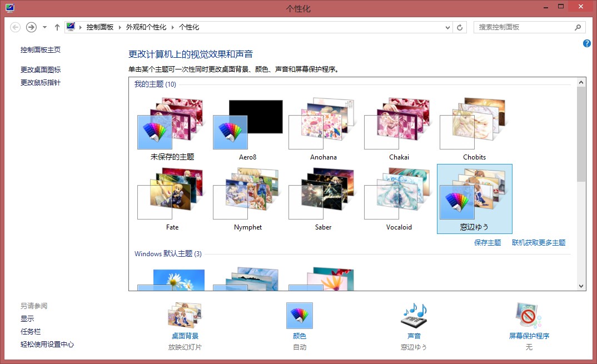The image size is (597, 364).
Task: Click the search magnifier icon
Action: click(x=578, y=27)
